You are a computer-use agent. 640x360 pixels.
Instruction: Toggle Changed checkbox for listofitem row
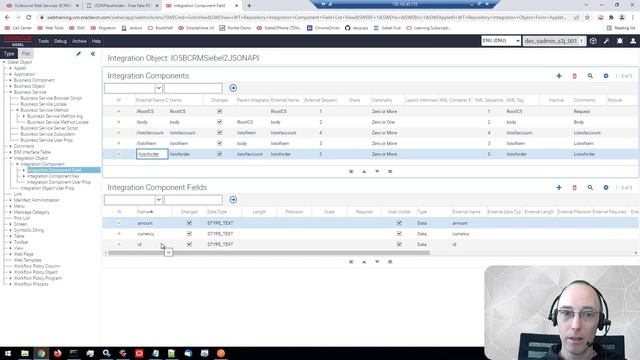point(220,143)
